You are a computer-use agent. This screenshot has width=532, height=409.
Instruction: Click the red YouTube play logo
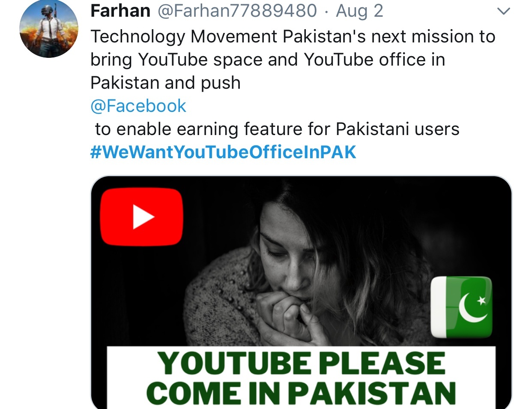point(141,217)
